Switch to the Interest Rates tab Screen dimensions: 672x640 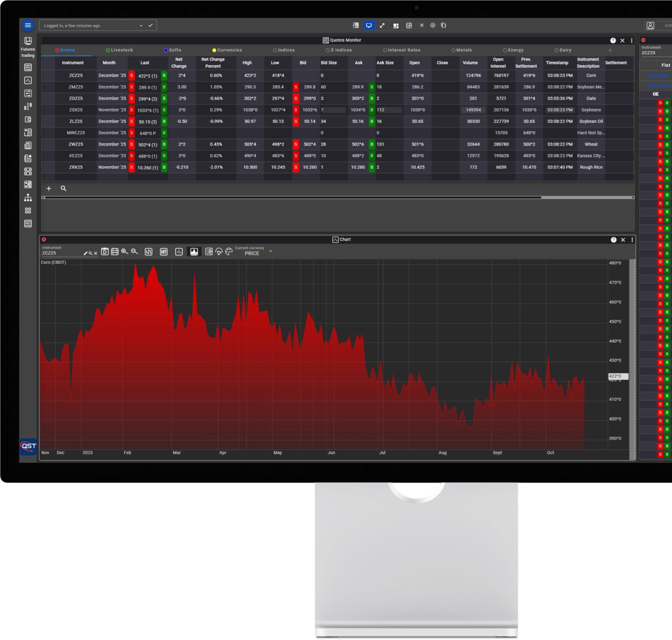[x=401, y=50]
